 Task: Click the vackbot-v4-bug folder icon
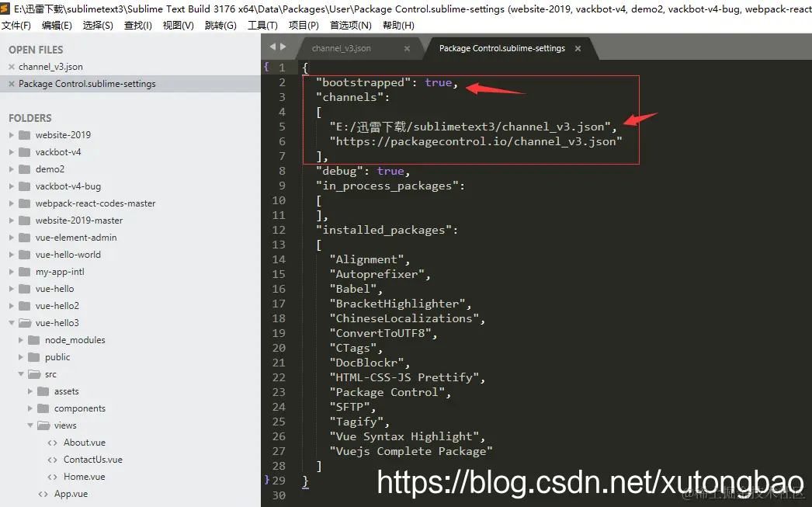(24, 186)
